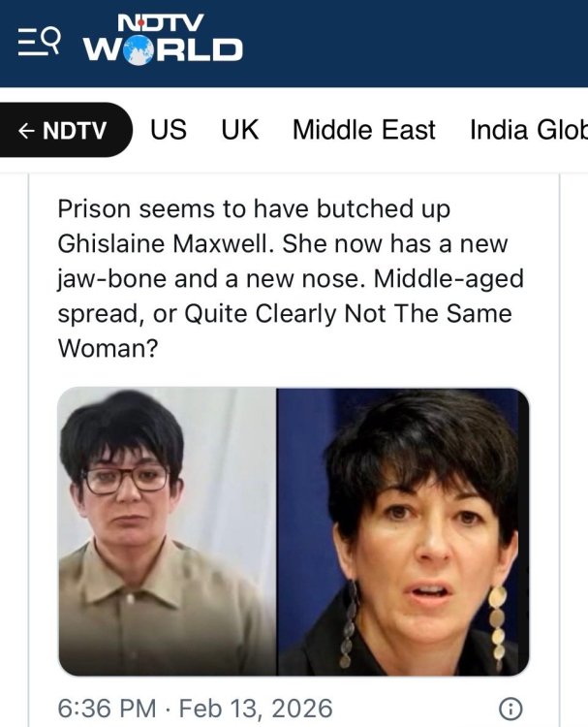
Task: Select the Middle East tab
Action: coord(363,129)
